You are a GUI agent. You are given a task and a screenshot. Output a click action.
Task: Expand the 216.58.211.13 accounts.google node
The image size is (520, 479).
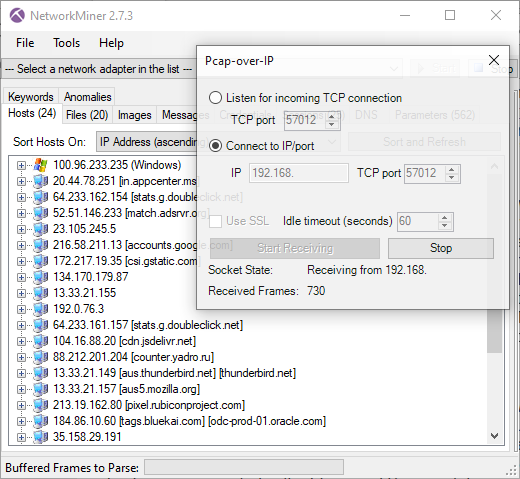click(21, 245)
